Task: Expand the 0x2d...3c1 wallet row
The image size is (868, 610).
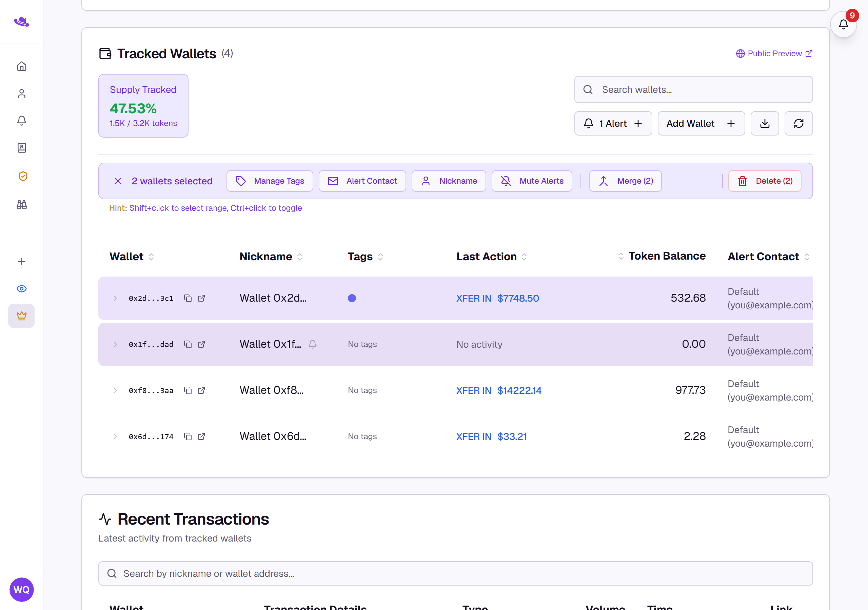Action: tap(115, 298)
